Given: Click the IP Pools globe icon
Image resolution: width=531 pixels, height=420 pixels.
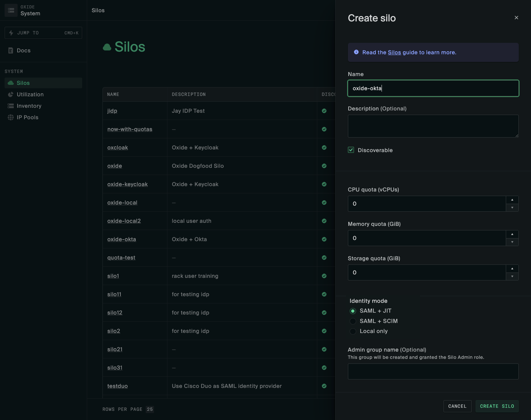Looking at the screenshot, I should [x=11, y=117].
